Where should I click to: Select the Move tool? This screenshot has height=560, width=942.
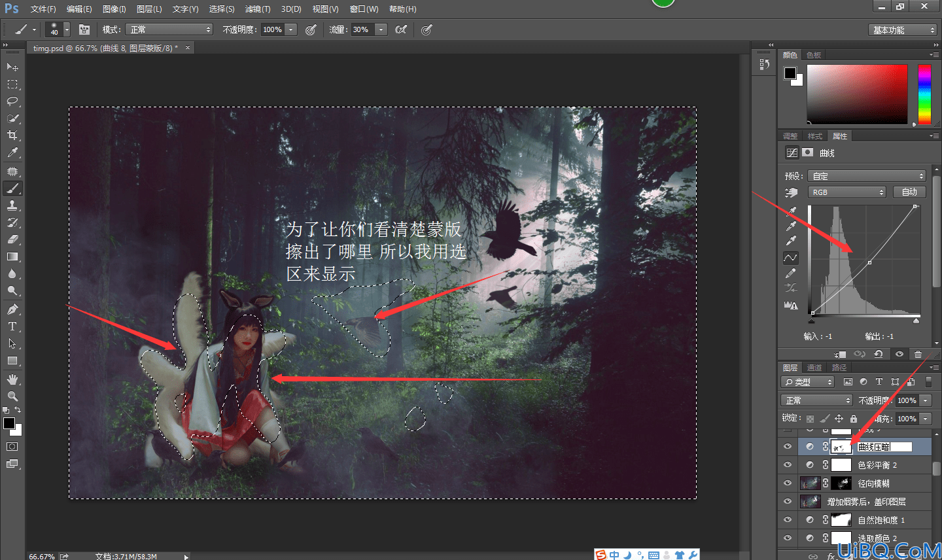click(x=12, y=67)
